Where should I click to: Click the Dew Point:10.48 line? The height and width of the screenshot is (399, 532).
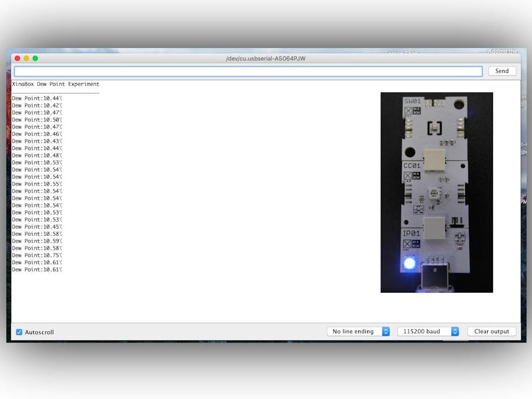pos(37,155)
